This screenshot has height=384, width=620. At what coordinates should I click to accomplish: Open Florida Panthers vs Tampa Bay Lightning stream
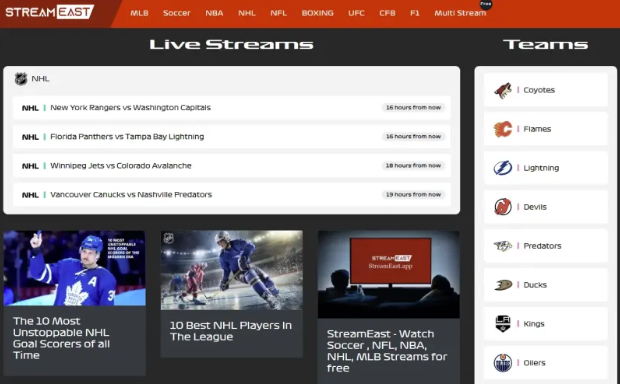click(x=231, y=136)
